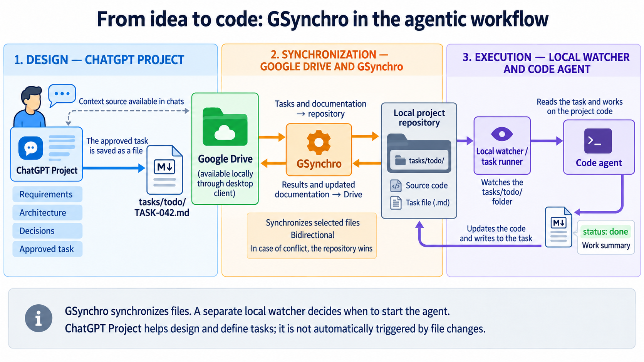Image resolution: width=644 pixels, height=362 pixels.
Task: Click the green Google Drive cloud folder icon
Action: tap(225, 127)
